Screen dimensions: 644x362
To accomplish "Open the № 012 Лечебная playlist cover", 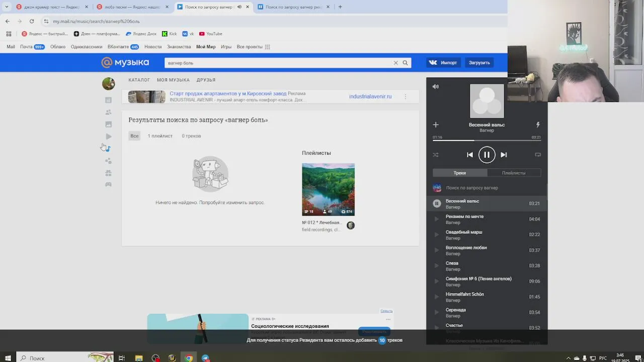I will (x=328, y=190).
